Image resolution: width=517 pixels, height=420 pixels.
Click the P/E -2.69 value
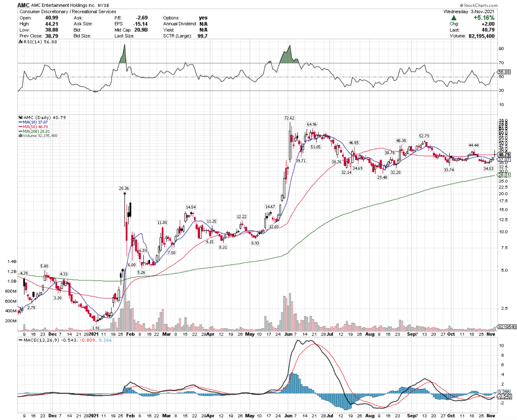[142, 18]
